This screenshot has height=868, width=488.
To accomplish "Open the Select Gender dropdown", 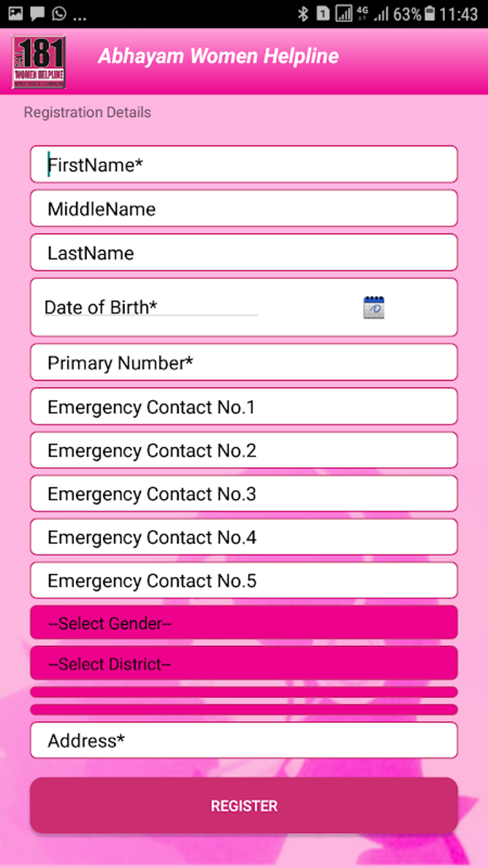I will (x=244, y=623).
